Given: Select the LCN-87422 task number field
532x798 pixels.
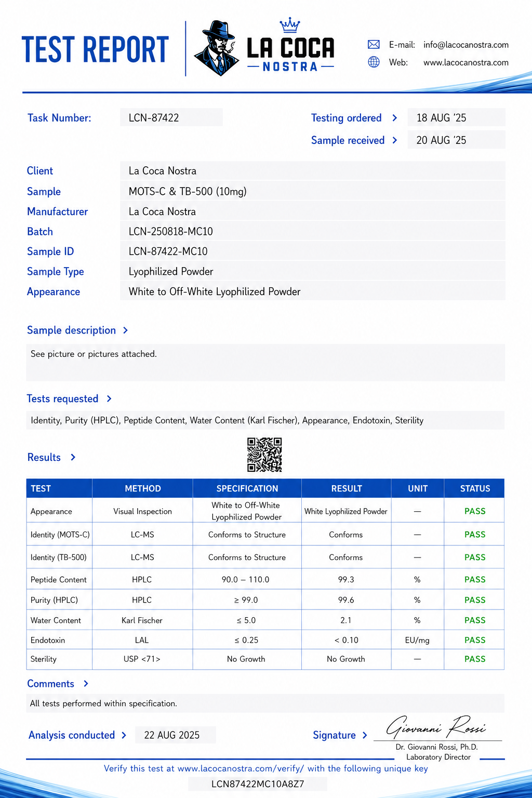Looking at the screenshot, I should point(171,117).
